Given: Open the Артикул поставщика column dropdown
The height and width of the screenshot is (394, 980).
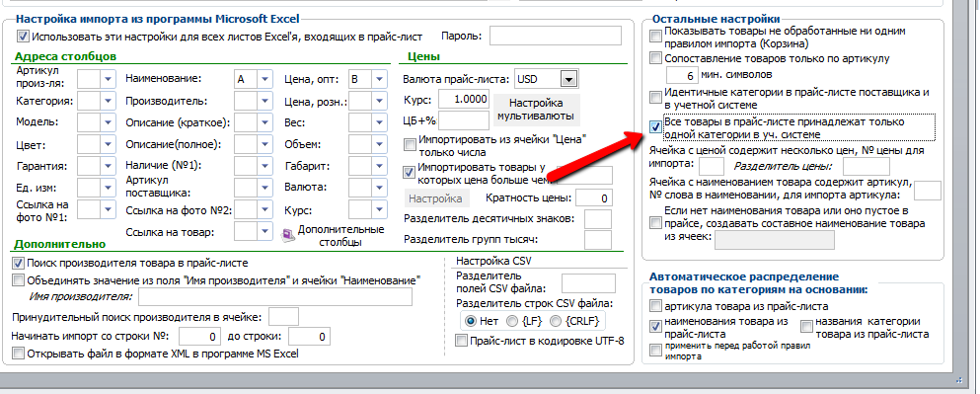Looking at the screenshot, I should [265, 188].
